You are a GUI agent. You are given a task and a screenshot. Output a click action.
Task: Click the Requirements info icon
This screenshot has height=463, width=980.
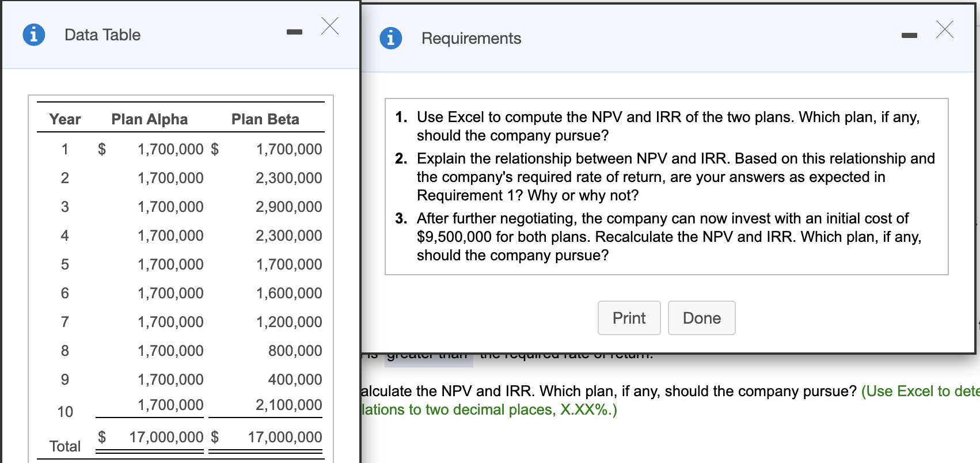[391, 38]
